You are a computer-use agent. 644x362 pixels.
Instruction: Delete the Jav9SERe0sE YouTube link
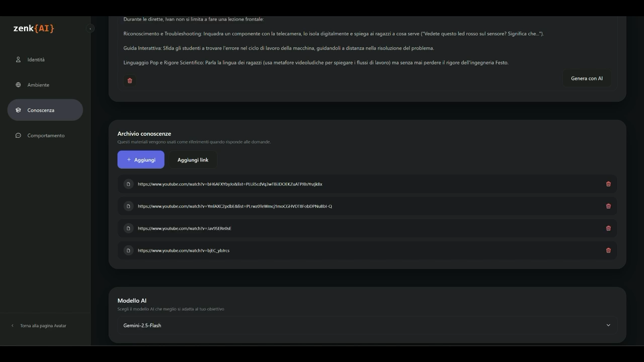click(x=608, y=228)
